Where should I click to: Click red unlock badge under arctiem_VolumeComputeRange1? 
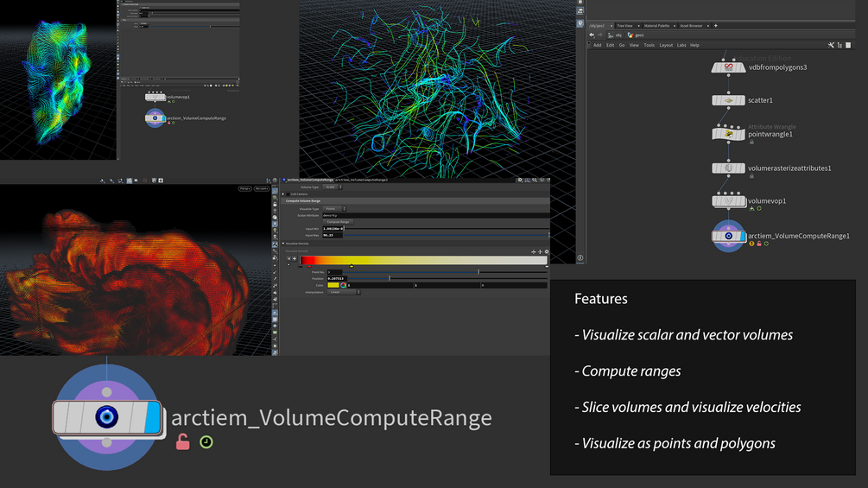(759, 244)
